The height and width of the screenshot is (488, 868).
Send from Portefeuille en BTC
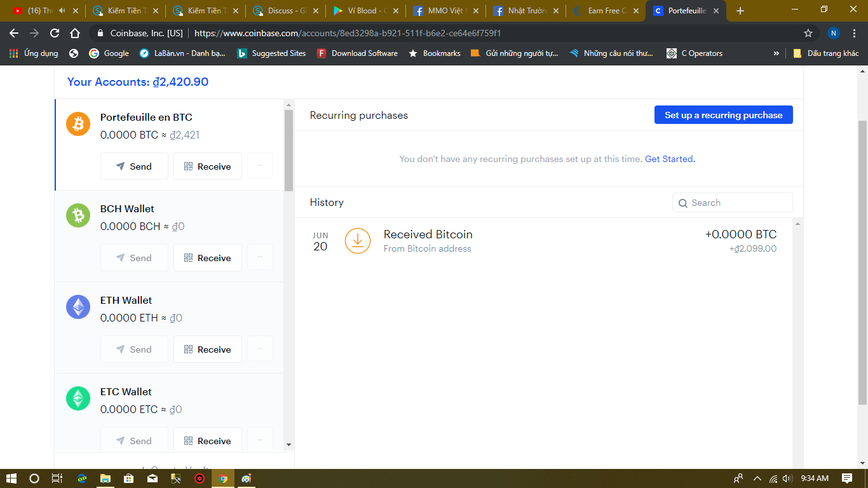134,166
